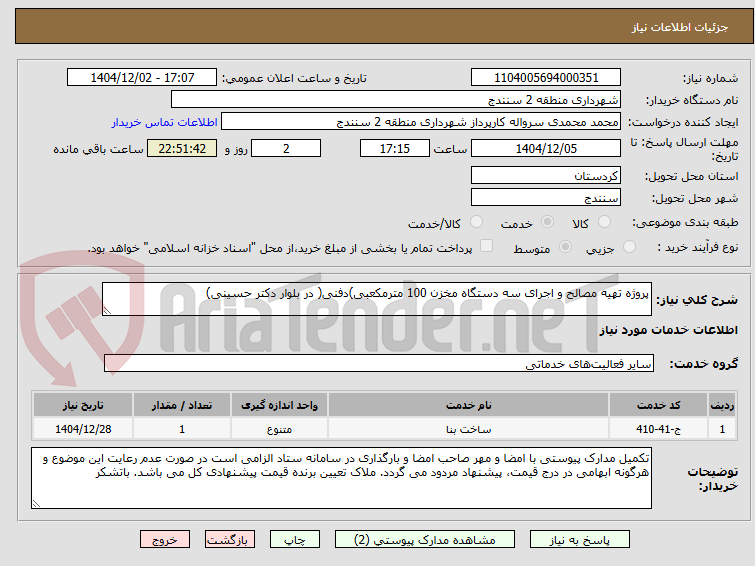Viewport: 755px width, 566px height.
Task: Click the جزئیات اطلاعات نیاز header title
Action: [679, 27]
